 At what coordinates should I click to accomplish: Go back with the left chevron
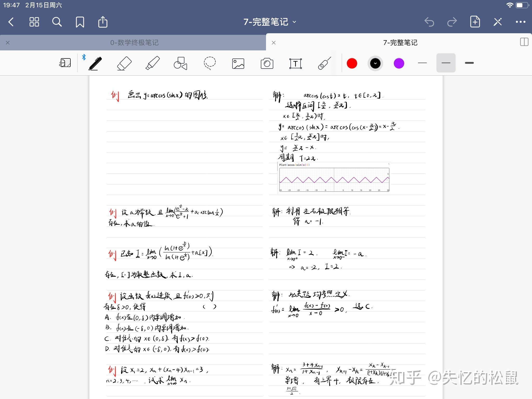pyautogui.click(x=11, y=22)
